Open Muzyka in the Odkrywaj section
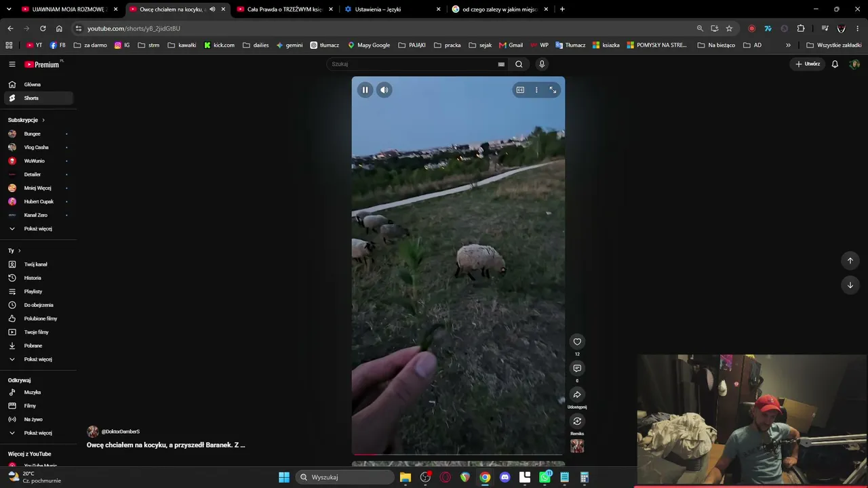This screenshot has height=488, width=868. pos(39,392)
